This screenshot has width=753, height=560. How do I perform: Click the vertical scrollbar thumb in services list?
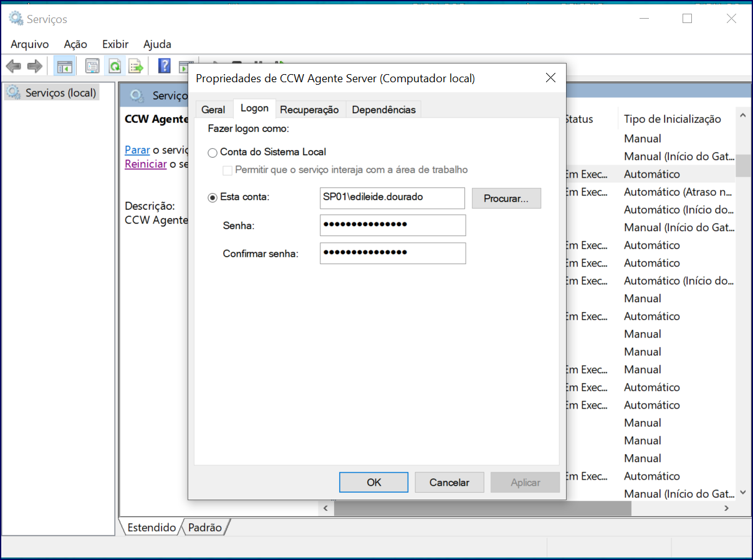(x=742, y=166)
